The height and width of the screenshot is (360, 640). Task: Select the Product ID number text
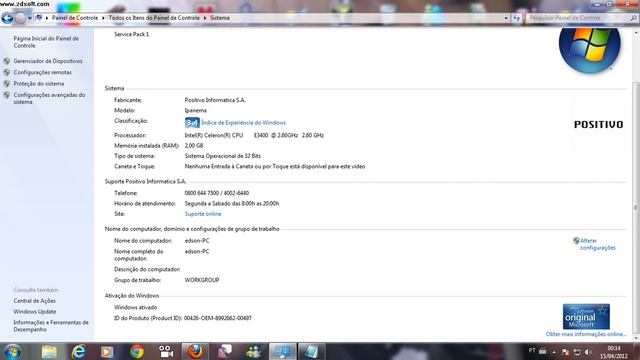tap(218, 318)
